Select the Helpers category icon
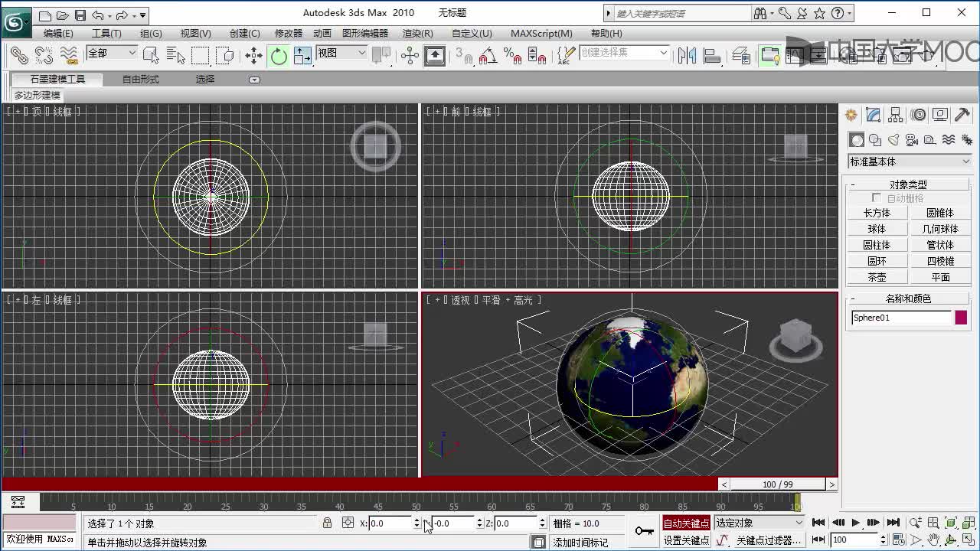The image size is (980, 551). click(x=930, y=140)
